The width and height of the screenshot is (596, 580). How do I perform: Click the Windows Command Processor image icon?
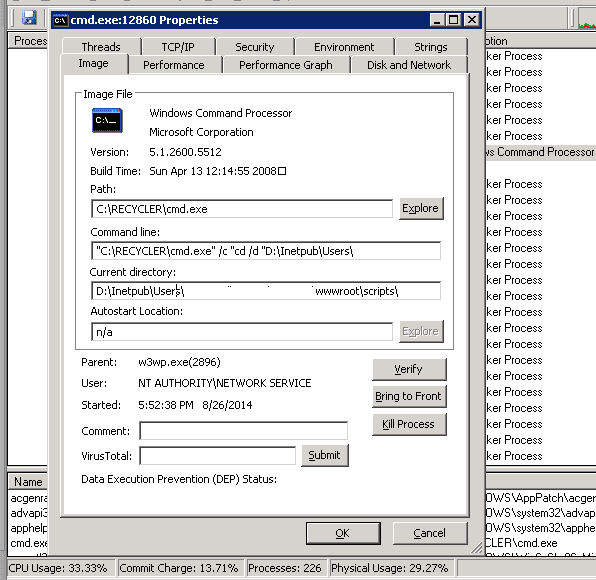click(x=107, y=120)
